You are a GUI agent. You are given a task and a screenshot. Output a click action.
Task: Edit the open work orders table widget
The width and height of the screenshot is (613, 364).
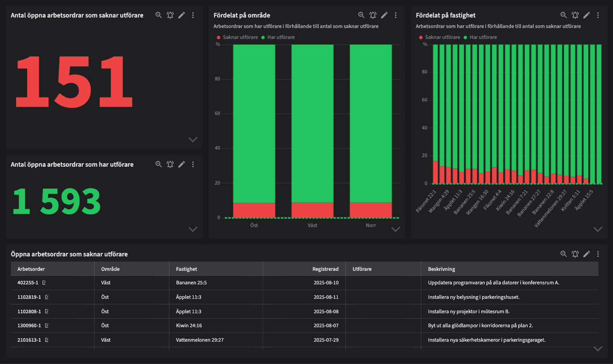coord(586,254)
